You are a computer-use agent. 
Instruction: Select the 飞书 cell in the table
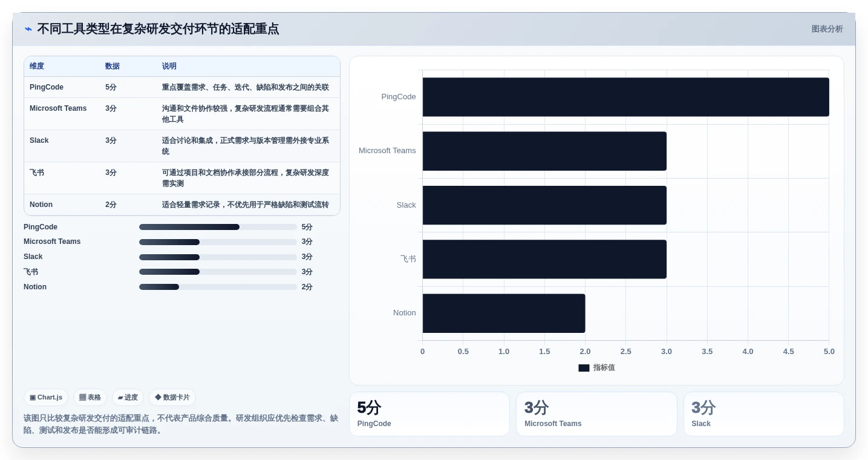[37, 172]
